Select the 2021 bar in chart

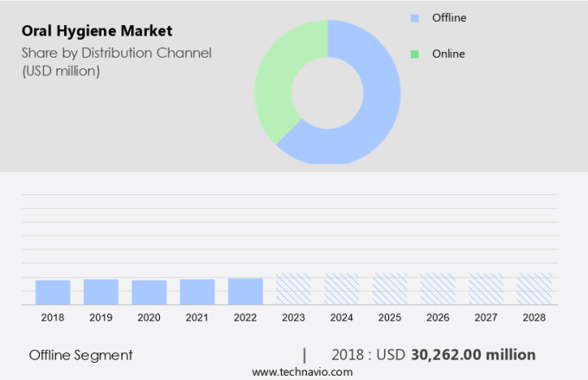(197, 291)
